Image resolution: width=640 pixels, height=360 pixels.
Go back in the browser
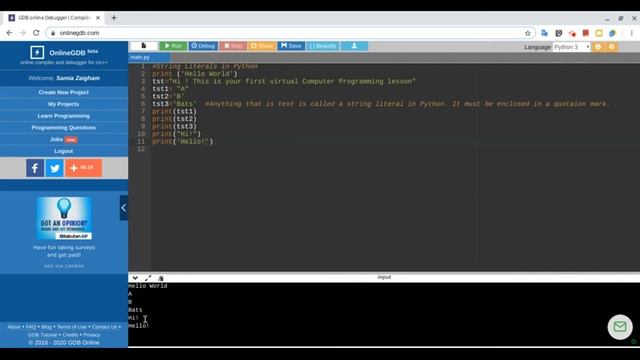click(9, 33)
